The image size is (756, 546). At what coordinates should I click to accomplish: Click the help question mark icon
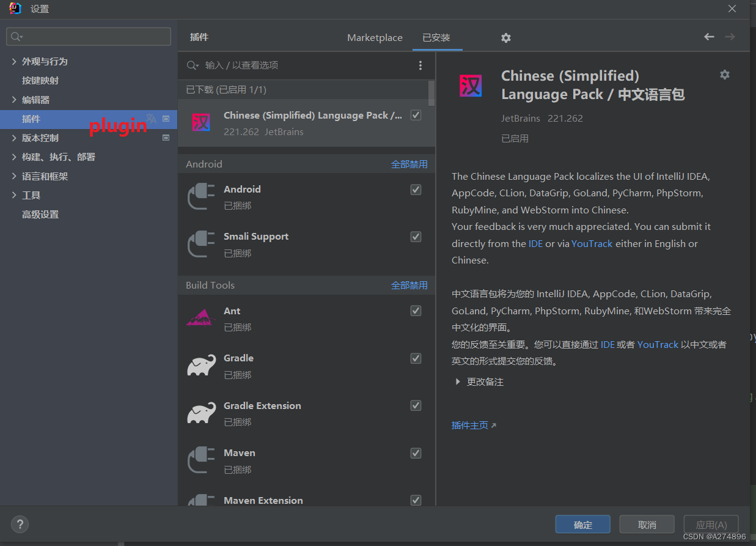20,524
